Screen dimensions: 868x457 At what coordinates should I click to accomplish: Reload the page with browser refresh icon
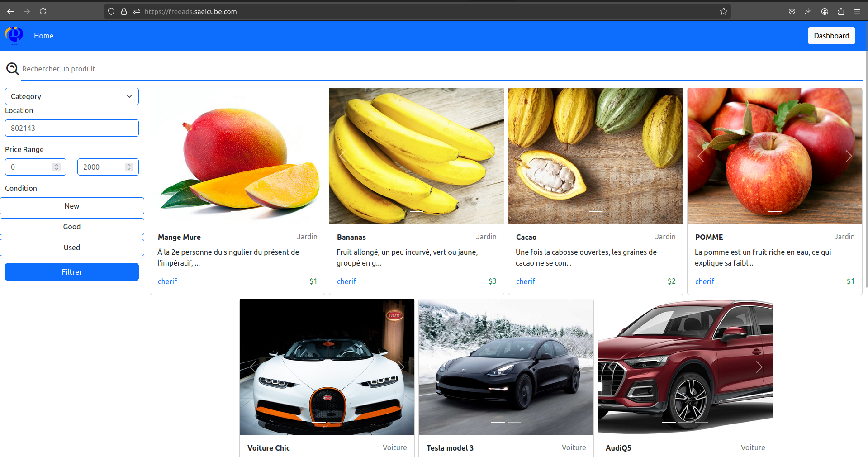tap(43, 11)
